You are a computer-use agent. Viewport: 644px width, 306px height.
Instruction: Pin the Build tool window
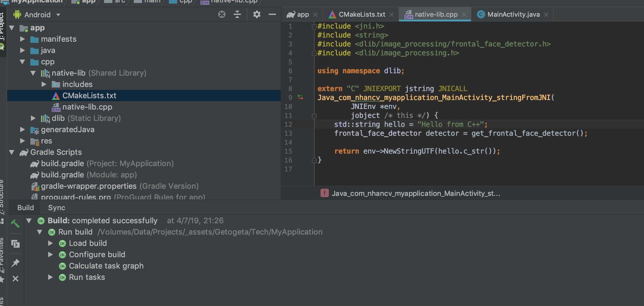[x=15, y=263]
